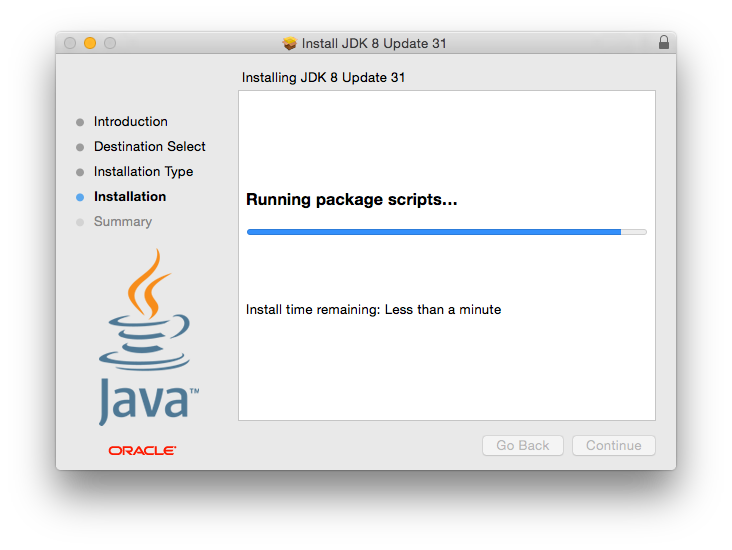The width and height of the screenshot is (732, 550).
Task: Click the blue installation progress bar
Action: (447, 232)
